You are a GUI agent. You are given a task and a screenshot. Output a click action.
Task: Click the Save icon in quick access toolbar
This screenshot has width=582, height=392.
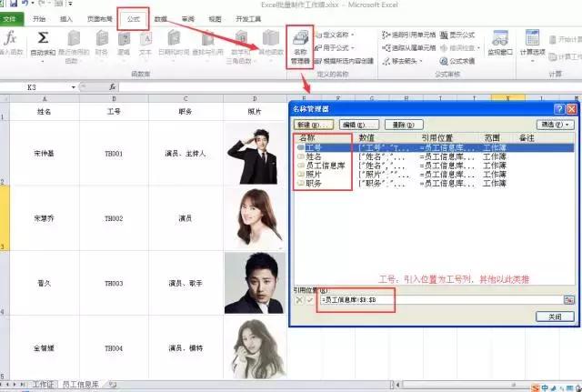14,4
